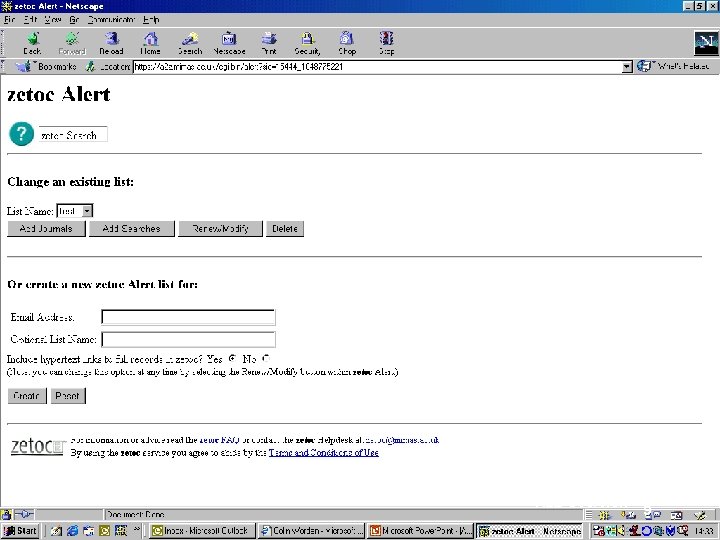Screen dimensions: 720x540
Task: Click the Create button
Action: pyautogui.click(x=27, y=396)
